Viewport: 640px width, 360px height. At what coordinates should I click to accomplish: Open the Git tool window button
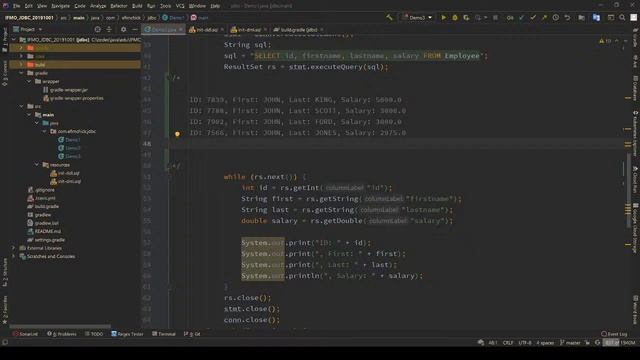[x=192, y=334]
